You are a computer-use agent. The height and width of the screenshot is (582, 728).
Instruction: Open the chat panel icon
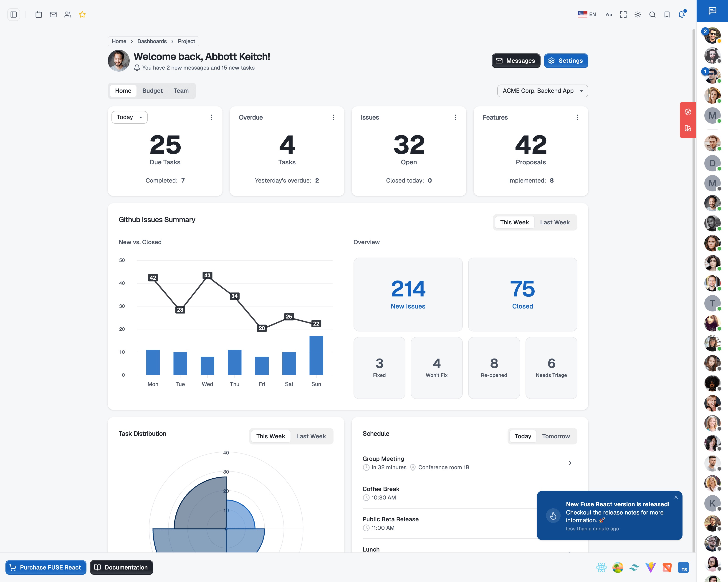[x=712, y=11]
